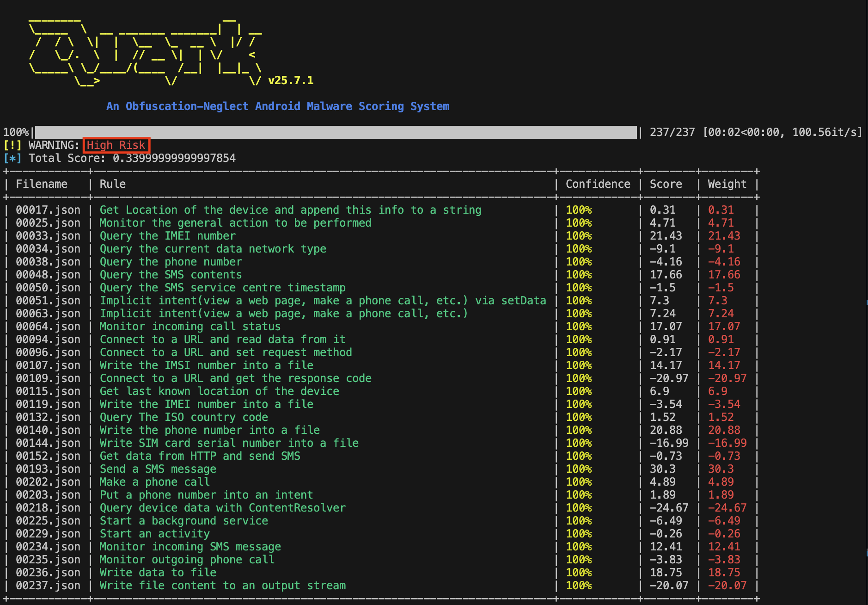Viewport: 868px width, 605px height.
Task: Click rule 'Monitor incoming SMS message'
Action: coord(190,547)
